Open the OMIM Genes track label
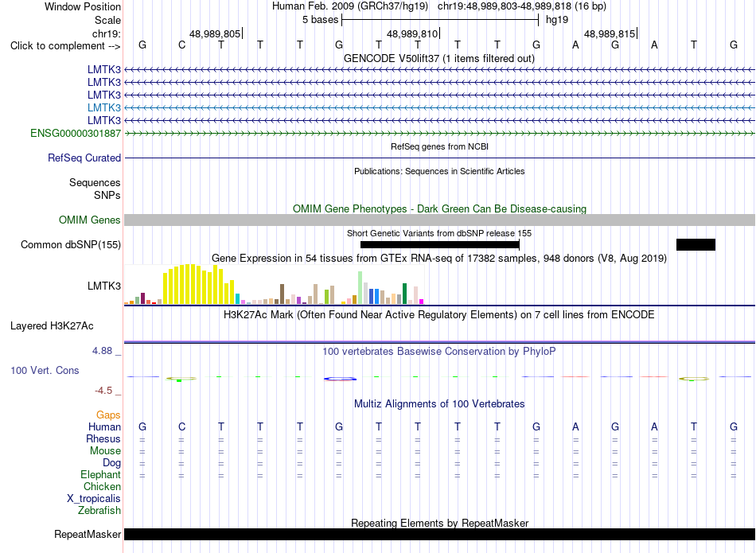 pyautogui.click(x=90, y=220)
